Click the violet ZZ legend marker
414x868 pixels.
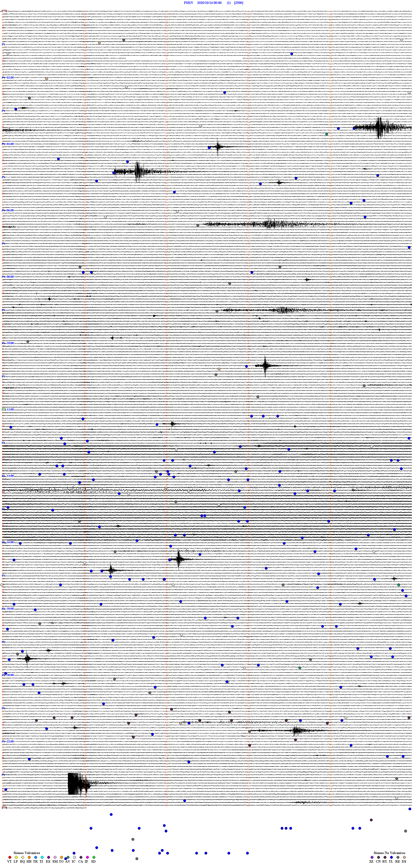(372, 857)
